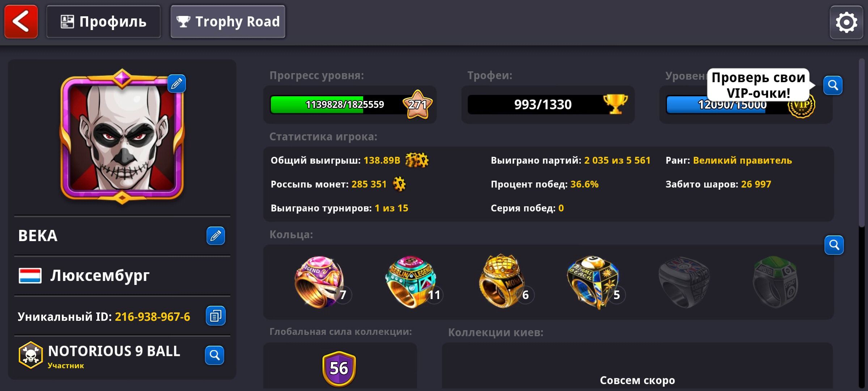The height and width of the screenshot is (391, 868).
Task: Open the Trophy Road tab
Action: 228,22
